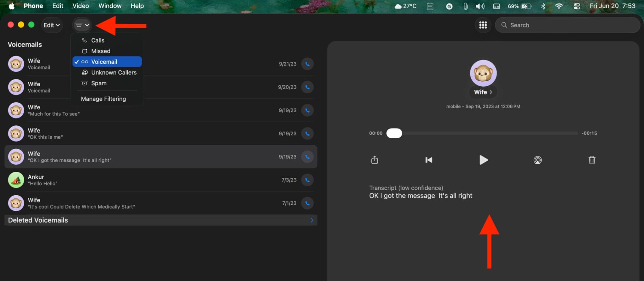Open the Edit dropdown button
This screenshot has width=644, height=281.
(x=52, y=25)
